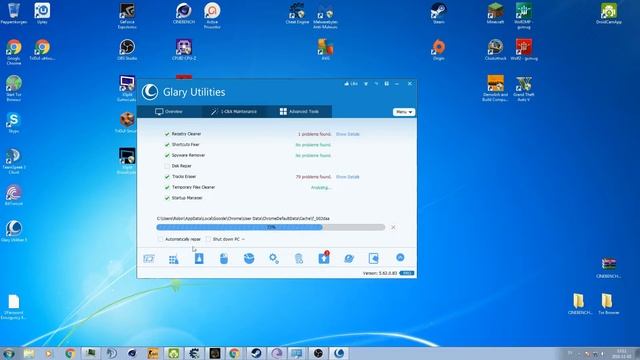Uncheck the Tracks Eraser checkbox

[167, 177]
